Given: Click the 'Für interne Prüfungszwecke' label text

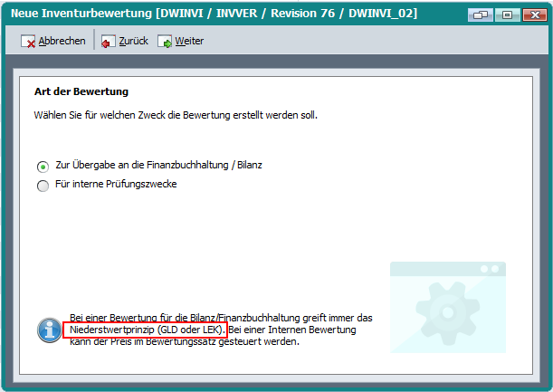Looking at the screenshot, I should [x=116, y=185].
